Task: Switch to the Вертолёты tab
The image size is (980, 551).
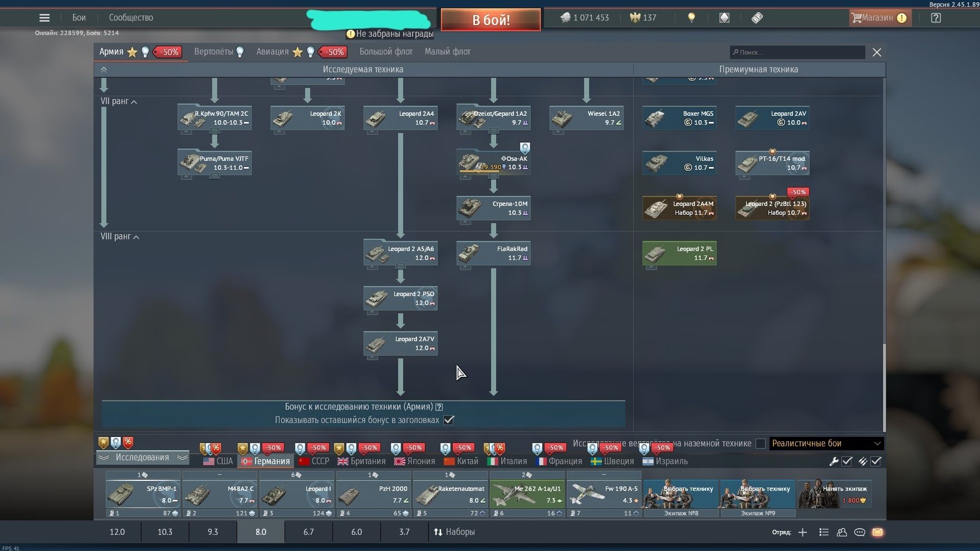Action: [214, 52]
